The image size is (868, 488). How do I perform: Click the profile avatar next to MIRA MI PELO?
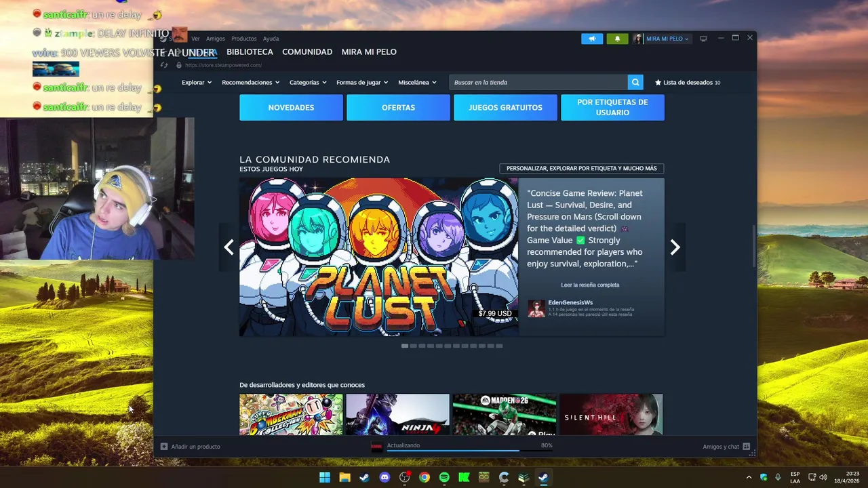(x=637, y=39)
